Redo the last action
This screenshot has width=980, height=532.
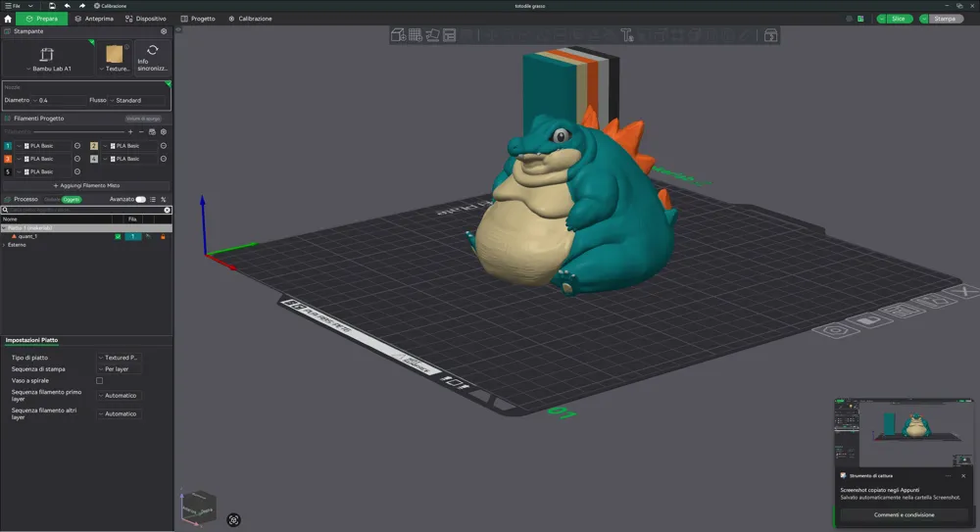pyautogui.click(x=82, y=6)
